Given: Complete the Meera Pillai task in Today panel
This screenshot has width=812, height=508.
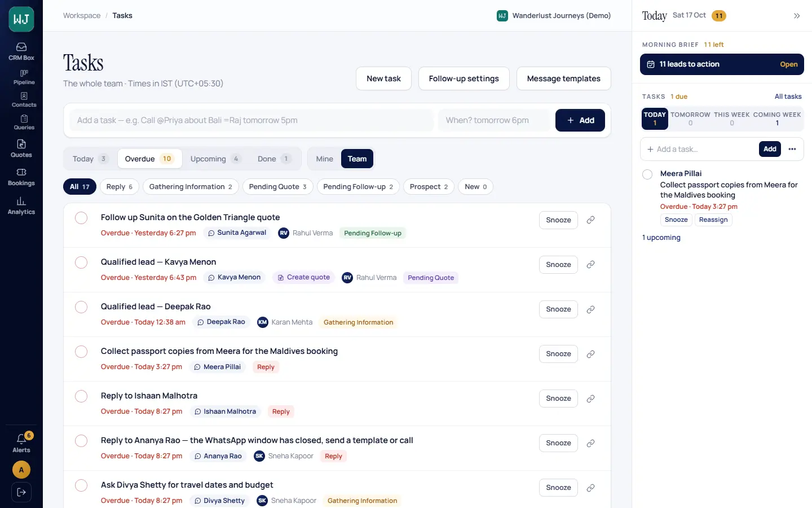Looking at the screenshot, I should [647, 174].
